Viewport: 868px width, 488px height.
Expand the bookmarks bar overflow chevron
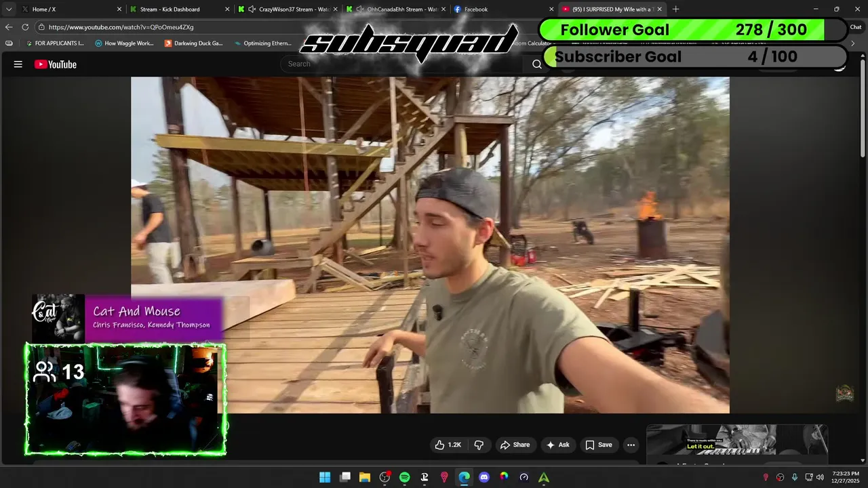coord(853,43)
